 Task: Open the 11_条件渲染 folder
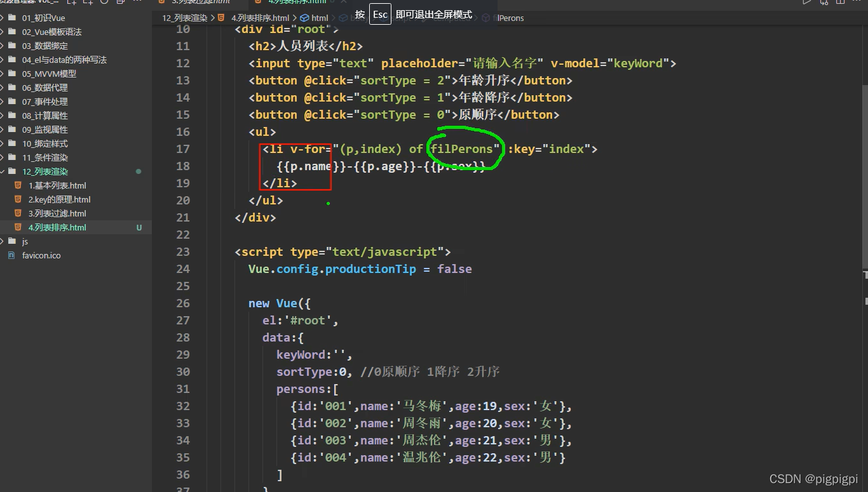pyautogui.click(x=44, y=157)
